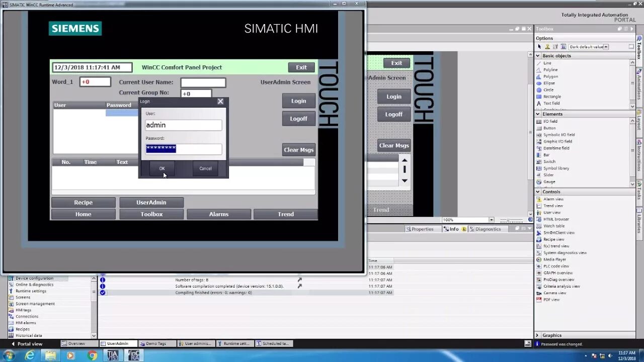
Task: Select the Polyline basic object
Action: click(x=550, y=69)
